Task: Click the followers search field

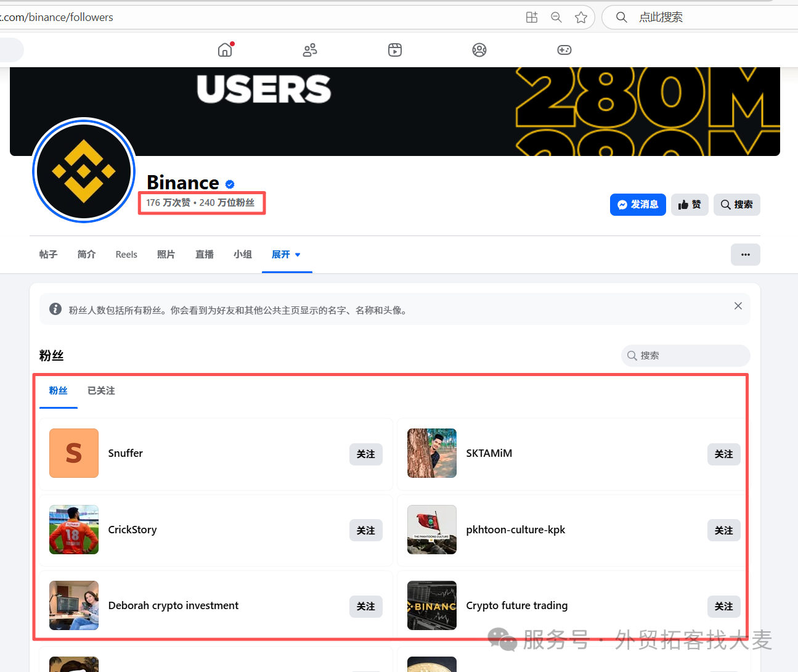Action: click(686, 356)
